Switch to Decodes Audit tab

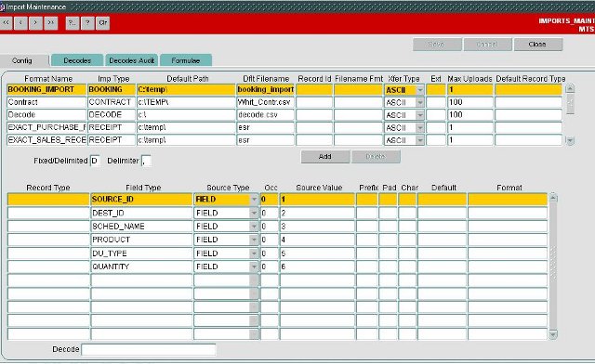(131, 60)
